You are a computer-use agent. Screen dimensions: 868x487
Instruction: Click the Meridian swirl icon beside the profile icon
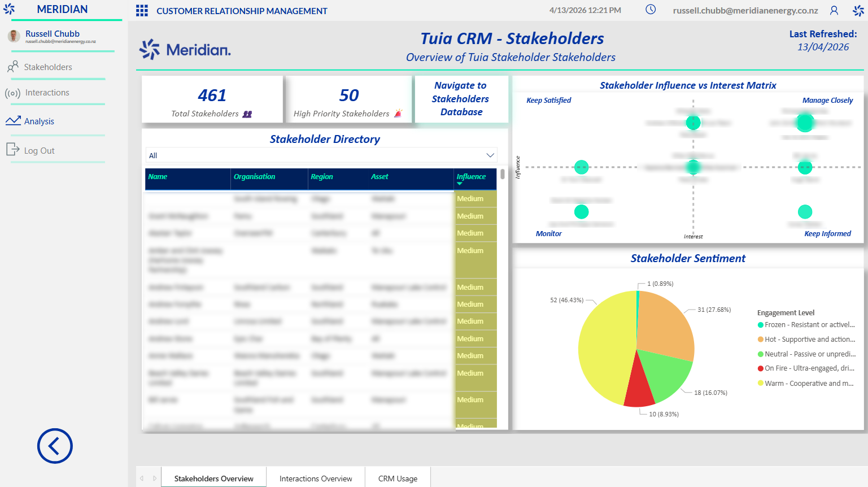(858, 10)
